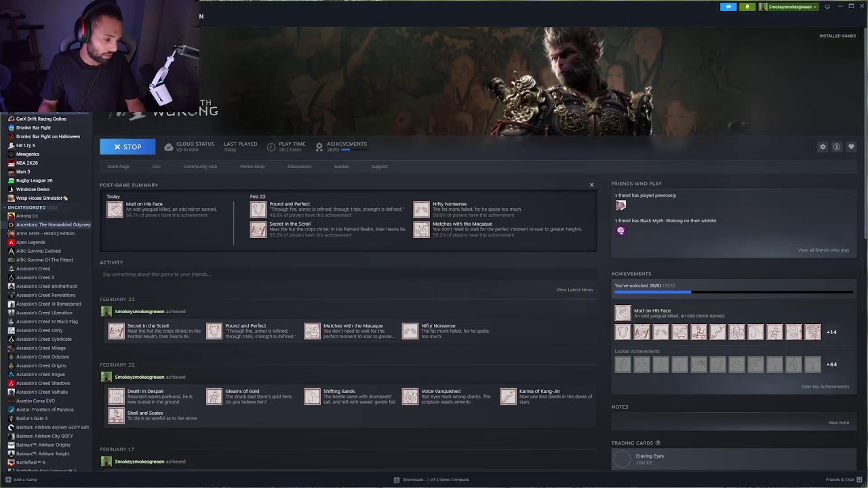Image resolution: width=868 pixels, height=488 pixels.
Task: Open the Guides tab
Action: point(341,167)
